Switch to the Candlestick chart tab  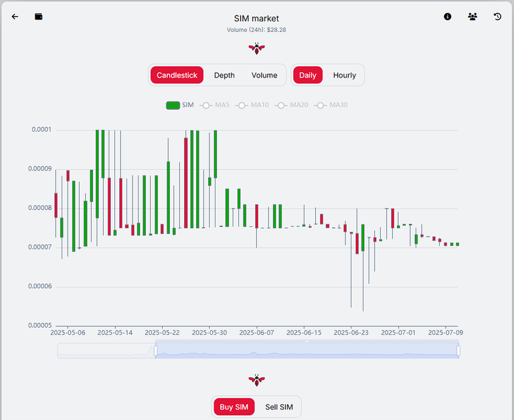(x=177, y=75)
